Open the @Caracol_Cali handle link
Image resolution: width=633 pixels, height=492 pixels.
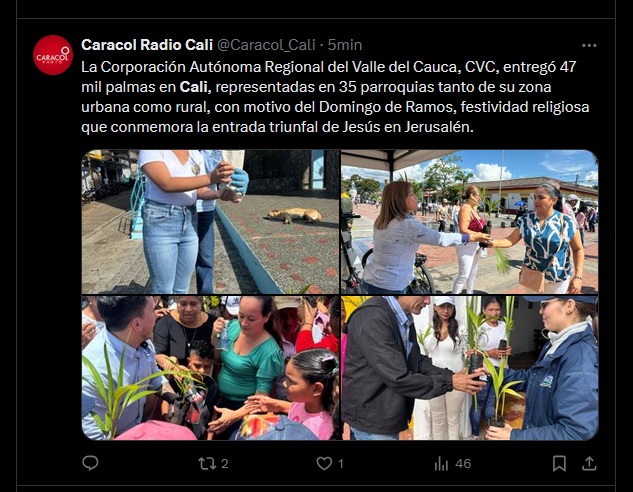[266, 45]
